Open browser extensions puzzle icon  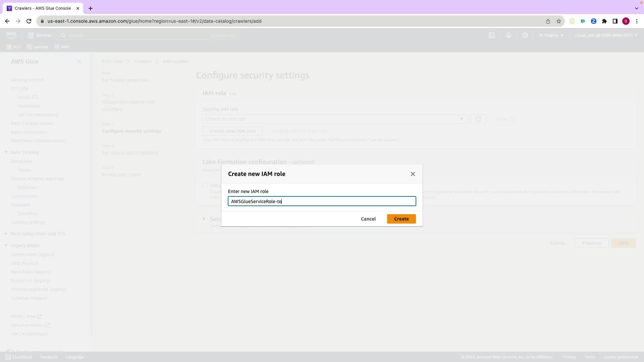coord(604,21)
